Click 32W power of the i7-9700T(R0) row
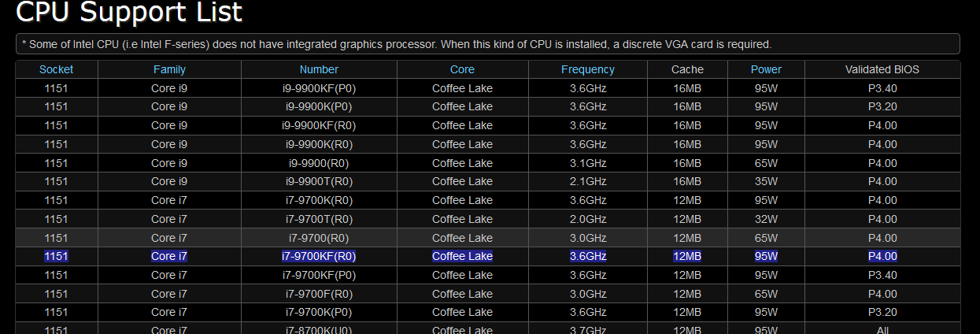This screenshot has width=980, height=334. click(x=766, y=219)
